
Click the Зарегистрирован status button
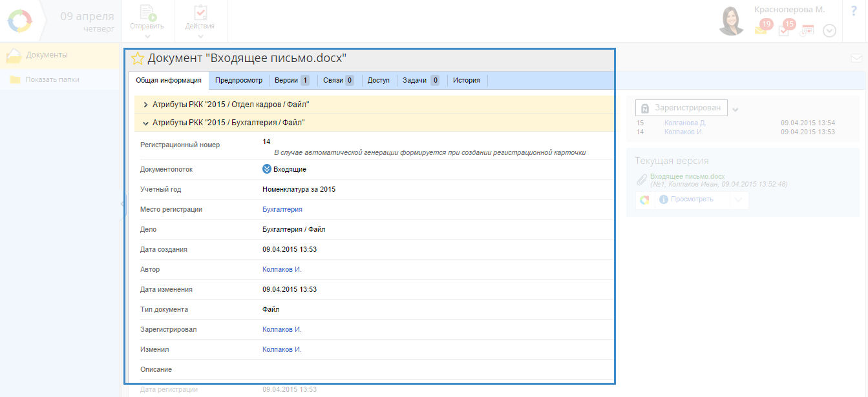click(x=681, y=108)
